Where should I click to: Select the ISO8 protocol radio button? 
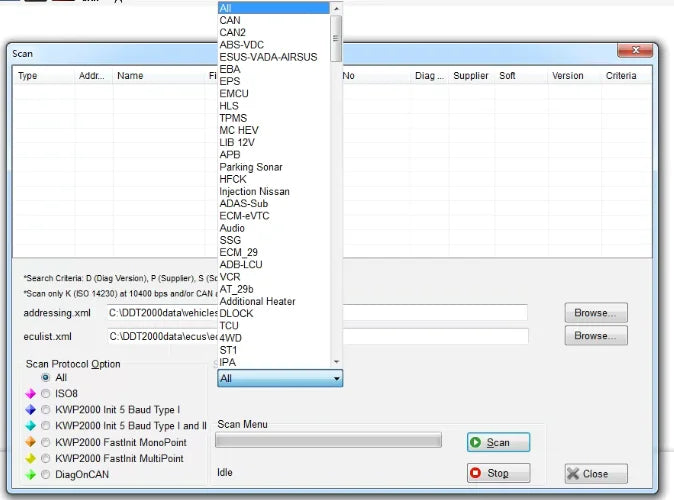(46, 393)
